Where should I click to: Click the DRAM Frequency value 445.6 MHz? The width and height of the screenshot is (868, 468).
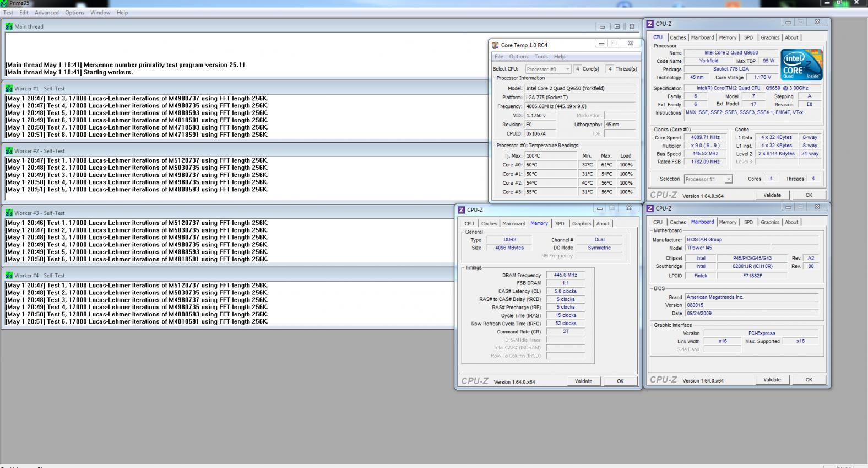pos(565,275)
